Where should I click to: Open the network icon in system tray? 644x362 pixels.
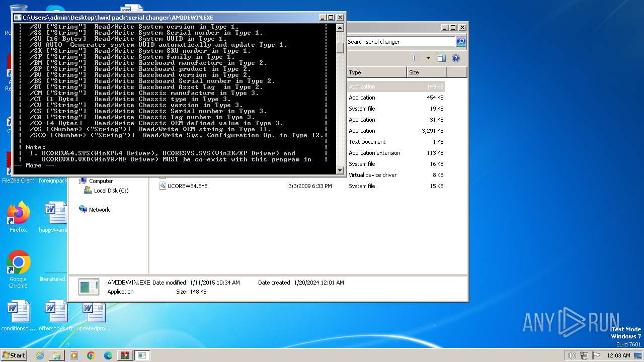[x=584, y=355]
